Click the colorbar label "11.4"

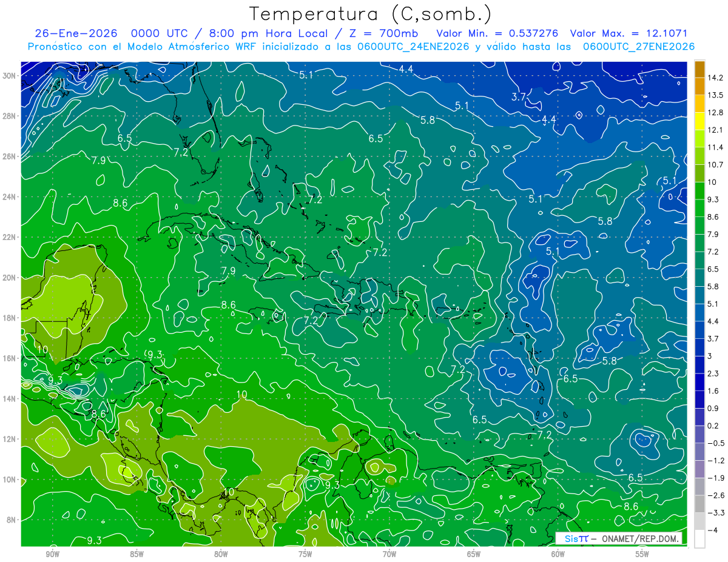(715, 147)
